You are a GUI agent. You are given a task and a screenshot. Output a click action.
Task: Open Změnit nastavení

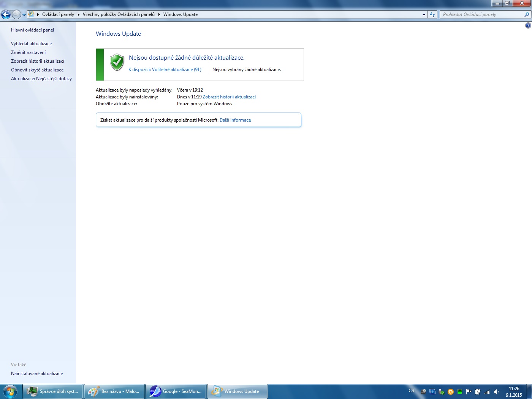pos(28,52)
